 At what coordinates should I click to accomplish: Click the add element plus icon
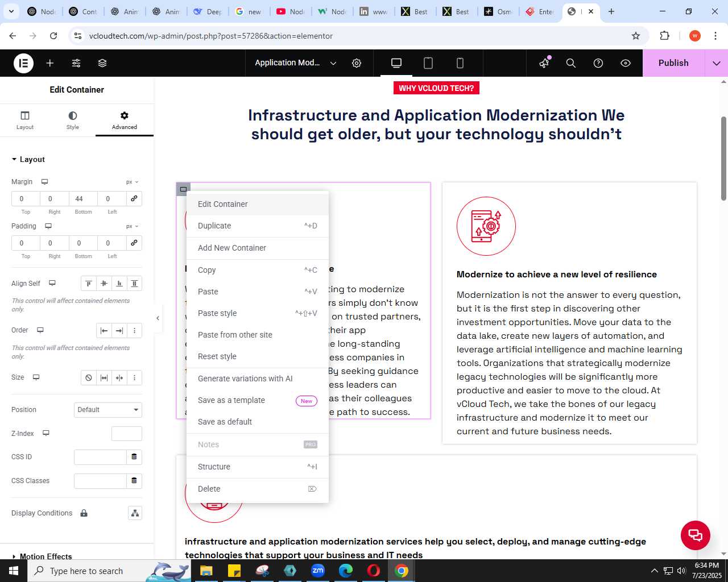pos(50,63)
